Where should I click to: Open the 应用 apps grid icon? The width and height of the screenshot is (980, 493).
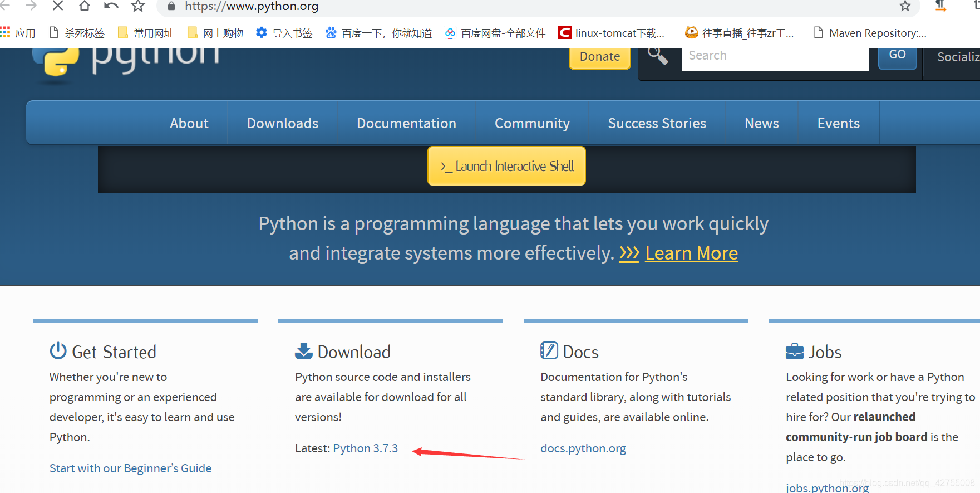coord(6,32)
